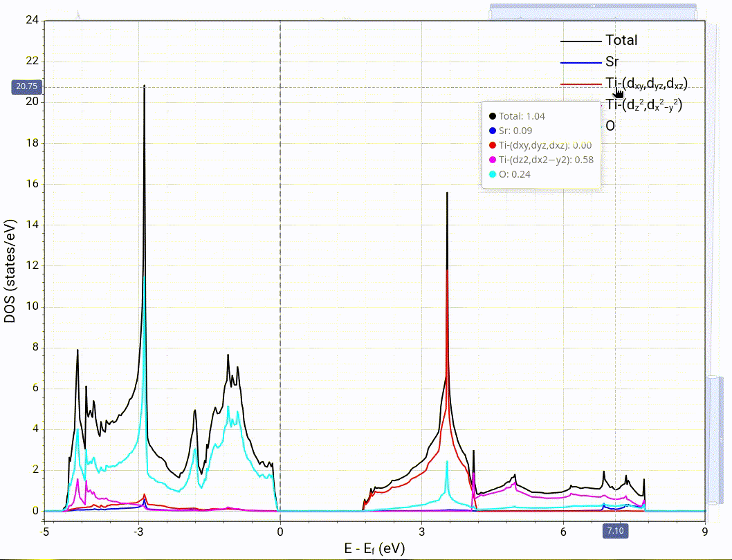
Task: Click the magenta Ti-(dz2,dx2−y2) tooltip dot
Action: [492, 160]
